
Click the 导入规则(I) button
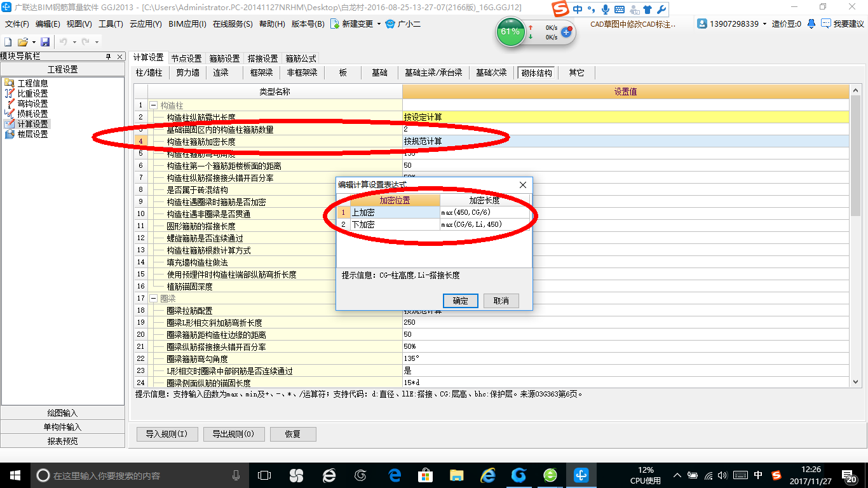166,435
